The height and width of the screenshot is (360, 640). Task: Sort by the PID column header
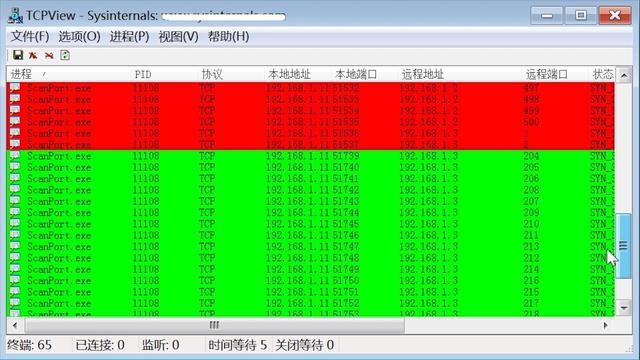click(165, 74)
